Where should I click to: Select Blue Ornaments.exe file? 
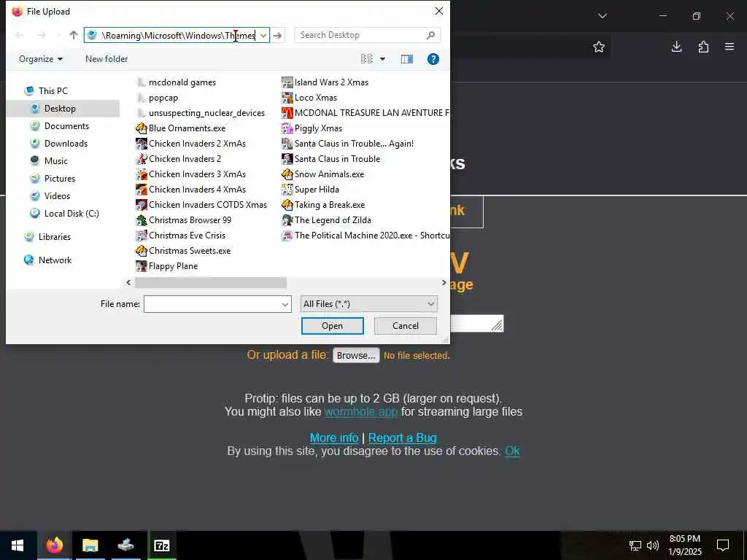click(181, 128)
